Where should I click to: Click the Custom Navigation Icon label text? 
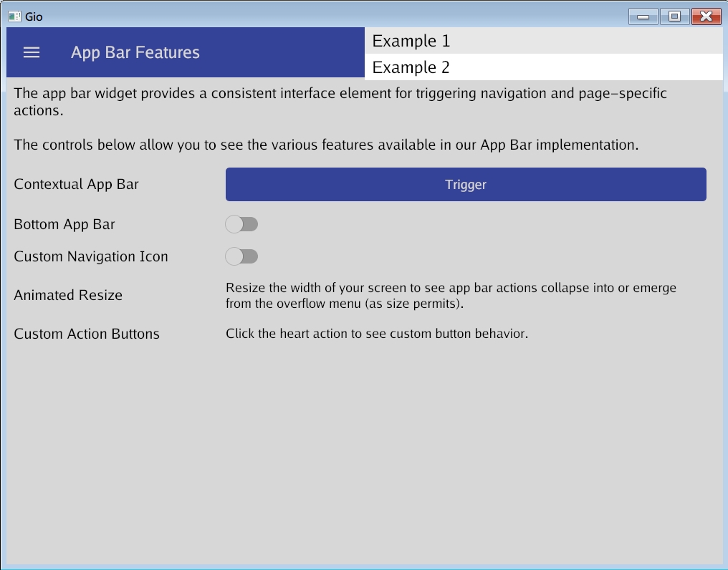[x=91, y=256]
